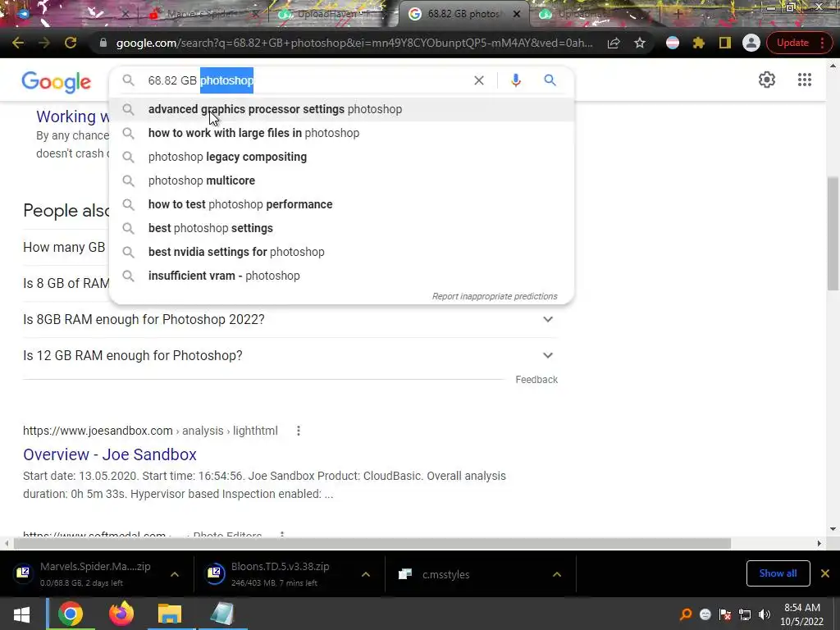This screenshot has width=840, height=630.
Task: Choose suggestion 'insufficient vram - photoshop'
Action: pyautogui.click(x=342, y=276)
